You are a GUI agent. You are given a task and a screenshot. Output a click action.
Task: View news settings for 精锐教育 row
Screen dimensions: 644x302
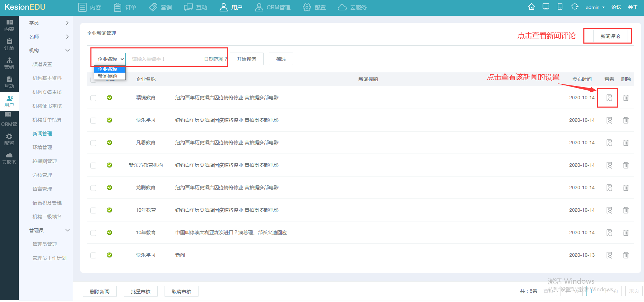coord(609,98)
